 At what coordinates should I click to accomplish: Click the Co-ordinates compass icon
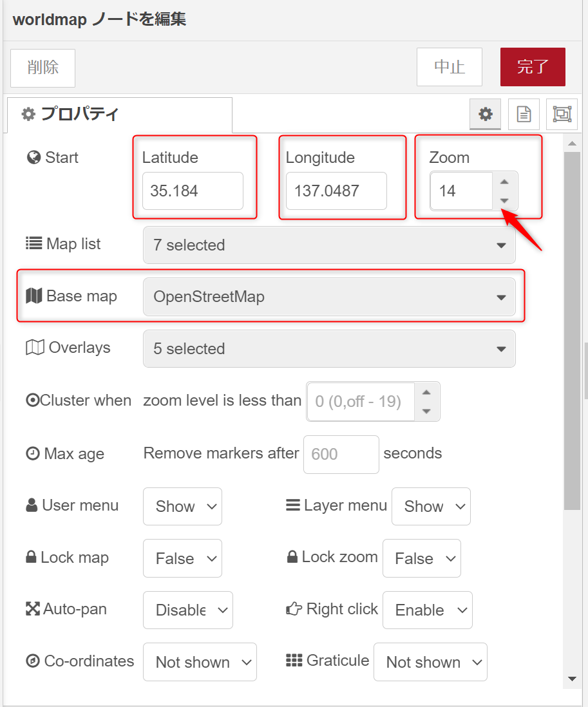33,661
